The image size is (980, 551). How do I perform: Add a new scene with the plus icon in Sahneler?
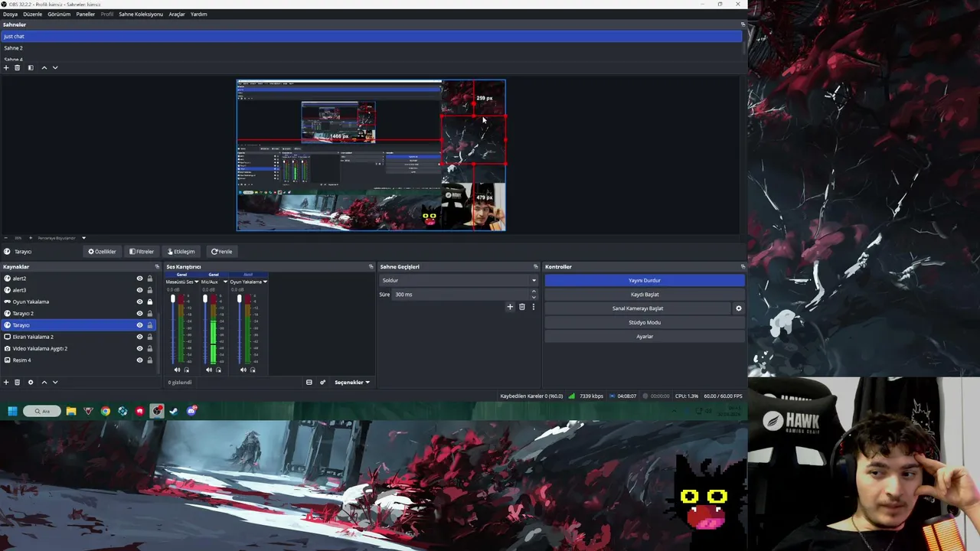pos(6,68)
